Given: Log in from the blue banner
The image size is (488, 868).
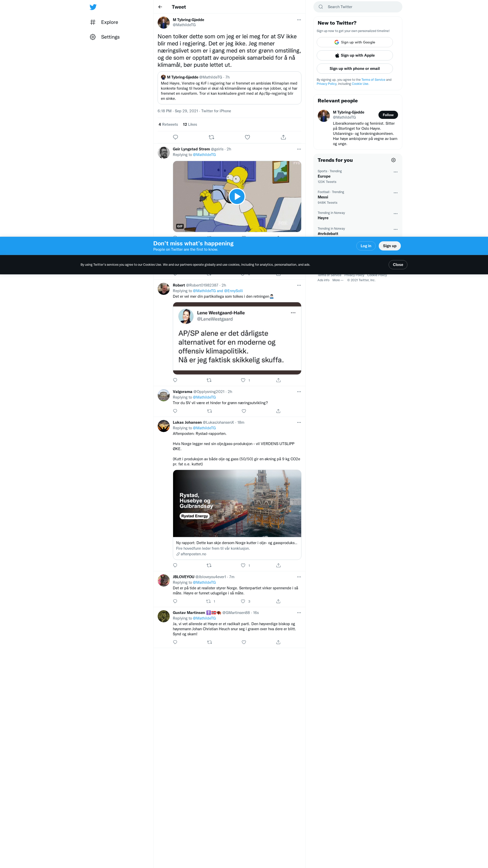Looking at the screenshot, I should [x=365, y=246].
